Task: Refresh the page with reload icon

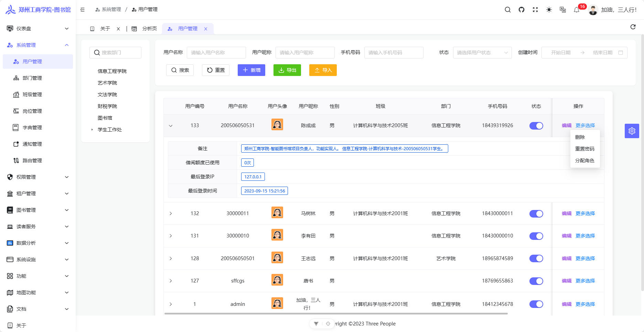Action: click(x=633, y=27)
